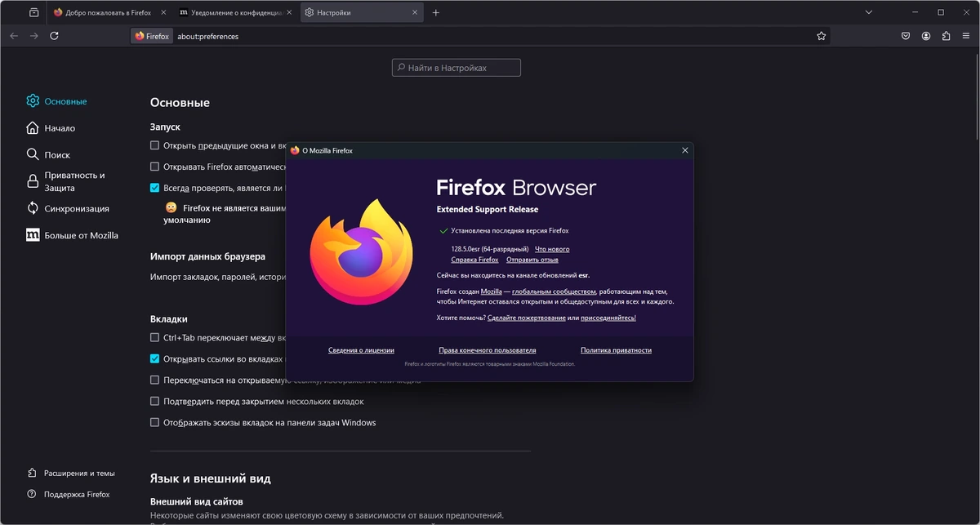This screenshot has width=980, height=525.
Task: Open the Отправить отзыв link
Action: click(x=532, y=260)
